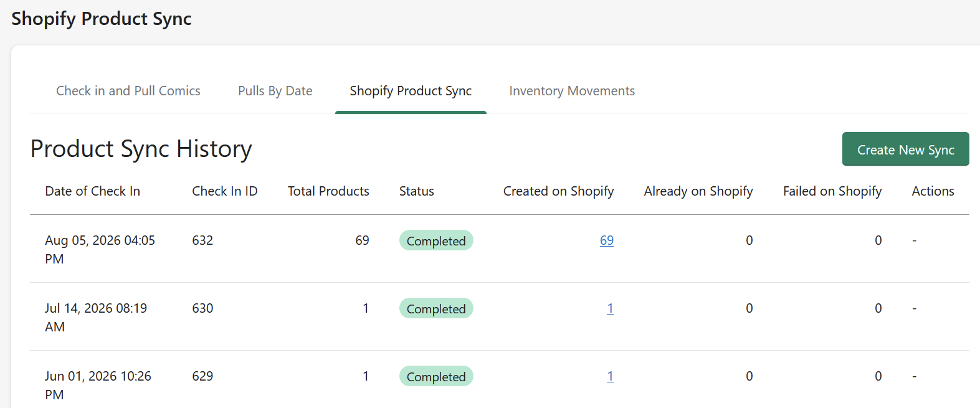Open the created link for check-in 630
This screenshot has width=980, height=408.
[611, 308]
